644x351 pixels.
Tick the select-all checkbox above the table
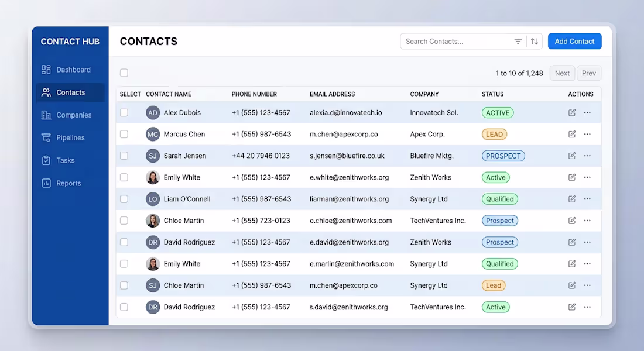point(124,73)
